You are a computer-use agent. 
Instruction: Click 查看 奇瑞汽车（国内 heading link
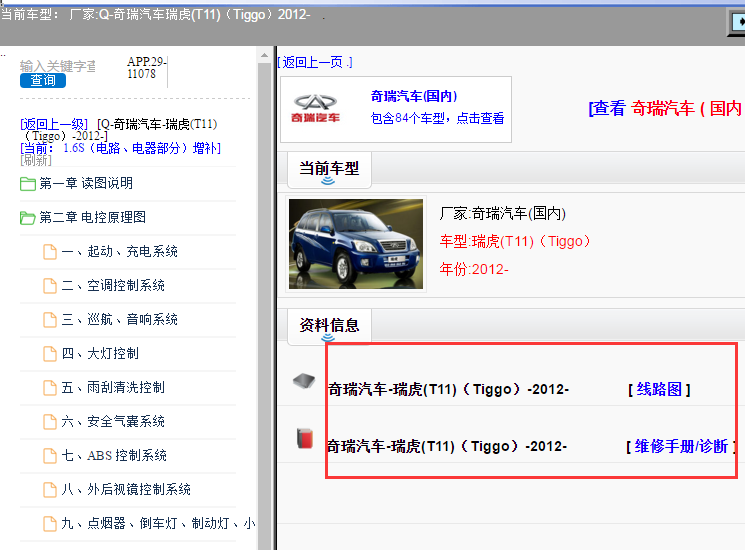[x=666, y=109]
